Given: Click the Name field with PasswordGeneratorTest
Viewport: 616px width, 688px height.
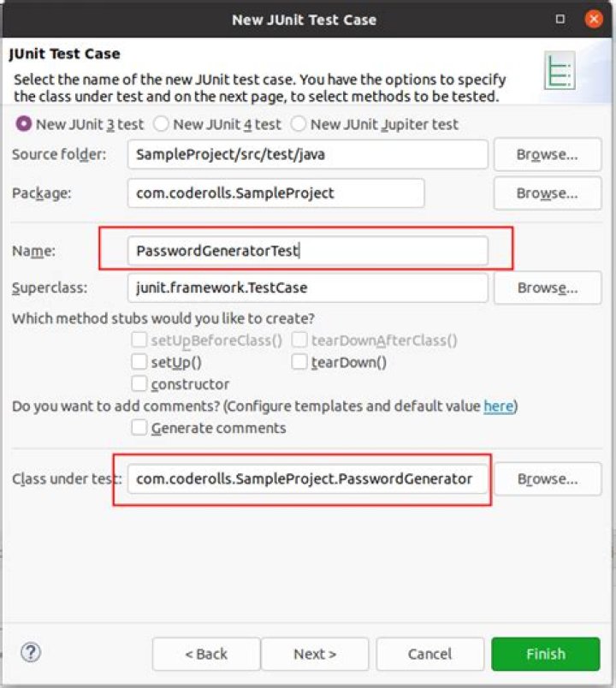Looking at the screenshot, I should tap(307, 251).
